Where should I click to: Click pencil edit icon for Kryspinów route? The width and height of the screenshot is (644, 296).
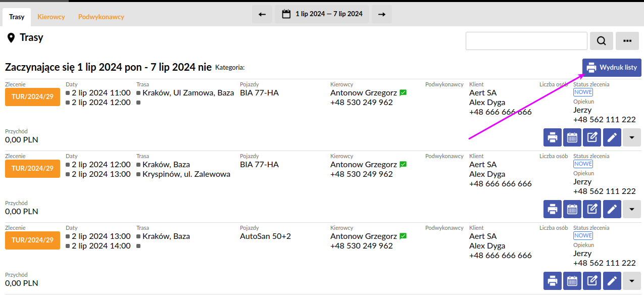[612, 209]
